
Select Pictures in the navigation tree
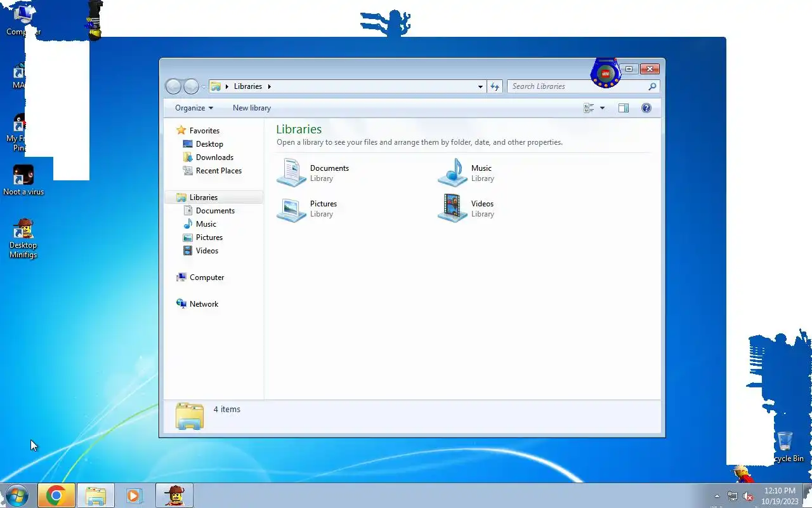pyautogui.click(x=209, y=237)
